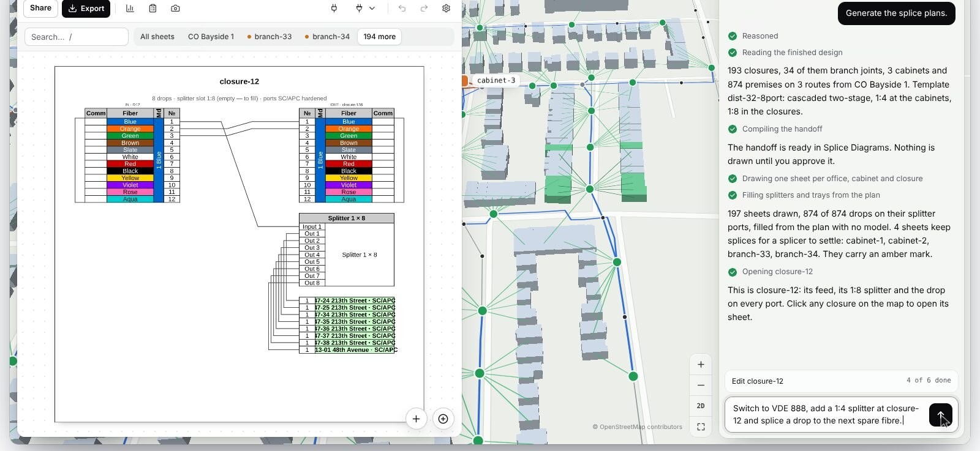Image resolution: width=980 pixels, height=451 pixels.
Task: Click the 'Input 1' splitter port
Action: (x=312, y=226)
